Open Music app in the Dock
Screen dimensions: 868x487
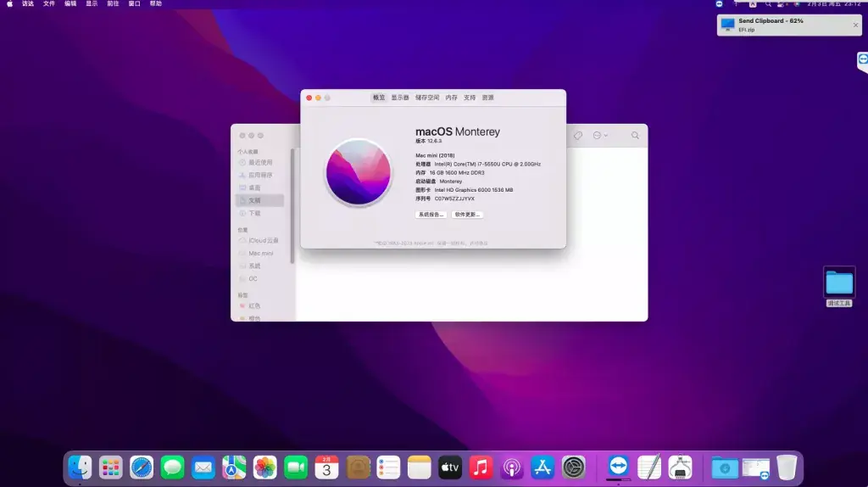pyautogui.click(x=481, y=467)
